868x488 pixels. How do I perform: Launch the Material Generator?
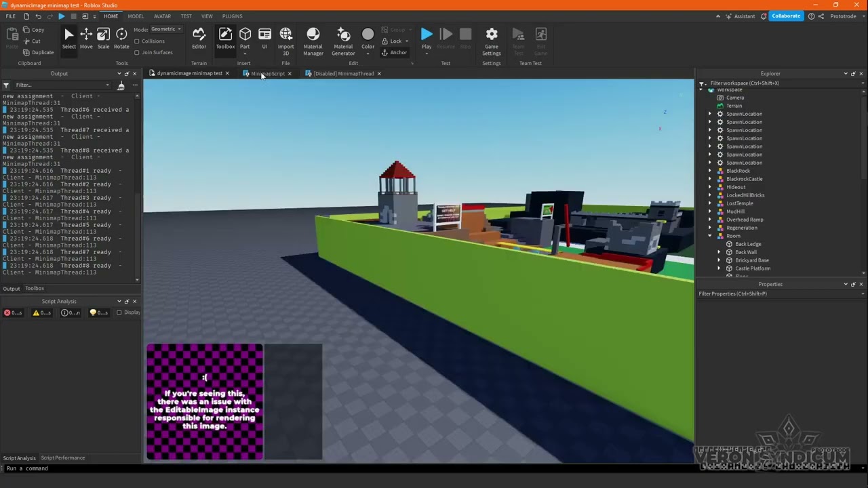(343, 41)
